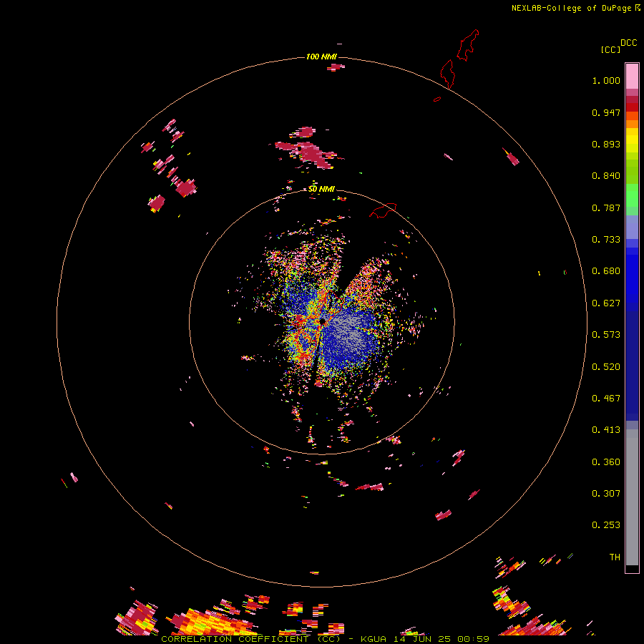Click the DCC legend title
This screenshot has width=644, height=644.
[628, 43]
